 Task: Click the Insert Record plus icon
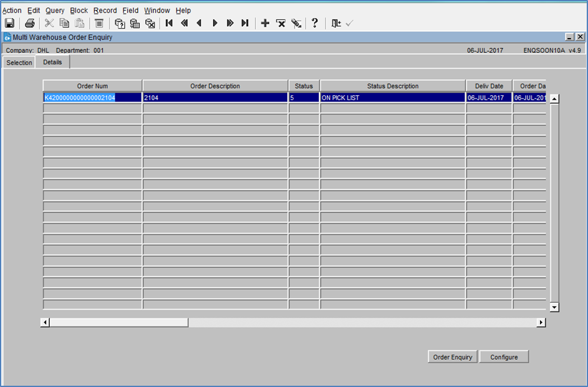(265, 23)
